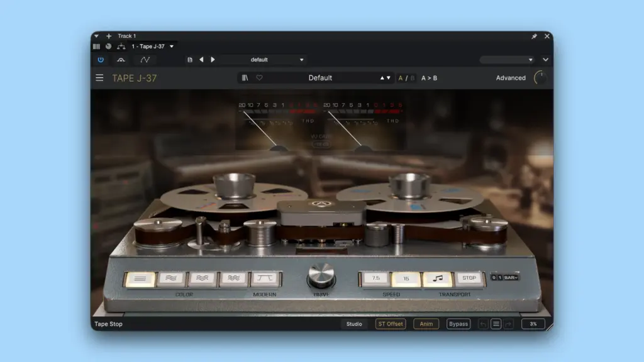Save host preset with the disk icon
Viewport: 644px width, 362px height.
pyautogui.click(x=190, y=60)
